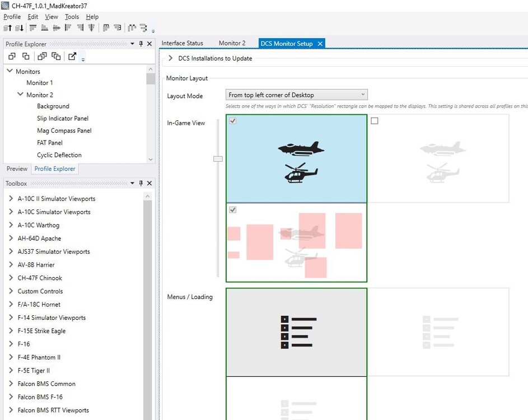
Task: Select the Profile Explorer bottom tab
Action: pyautogui.click(x=55, y=169)
